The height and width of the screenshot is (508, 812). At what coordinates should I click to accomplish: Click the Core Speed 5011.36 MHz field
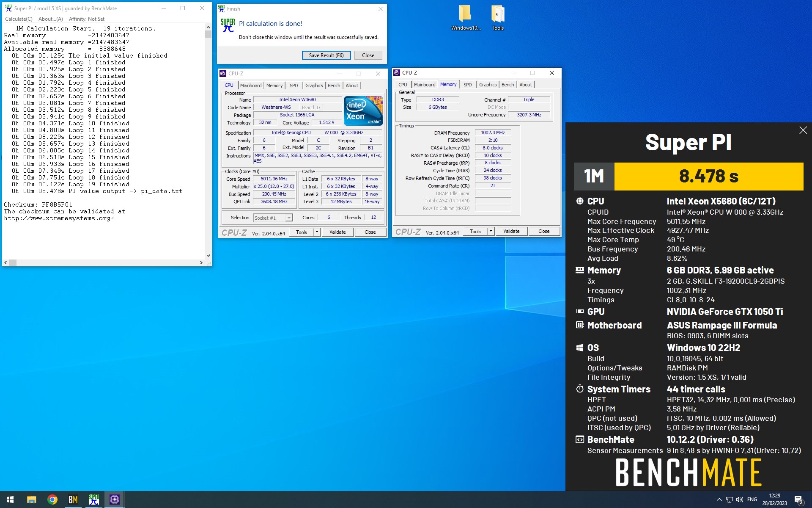tap(274, 179)
